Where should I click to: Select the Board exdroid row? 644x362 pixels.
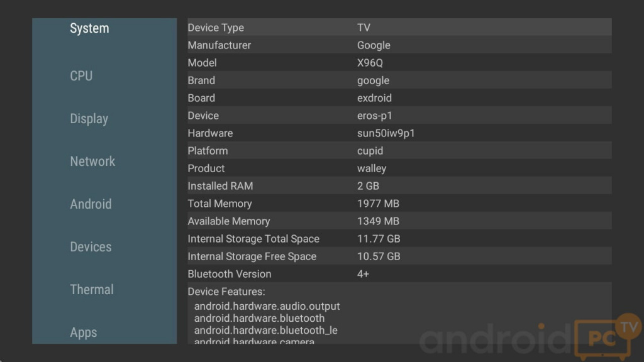click(x=399, y=98)
